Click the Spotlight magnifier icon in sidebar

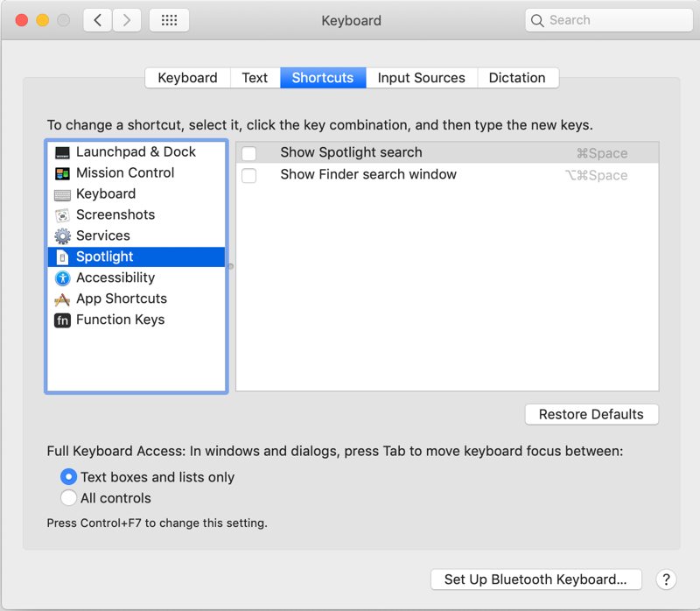(61, 256)
